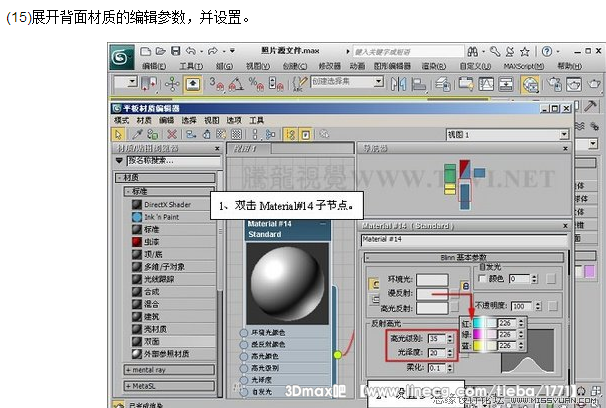Toggle the percent snap icon

(256, 84)
